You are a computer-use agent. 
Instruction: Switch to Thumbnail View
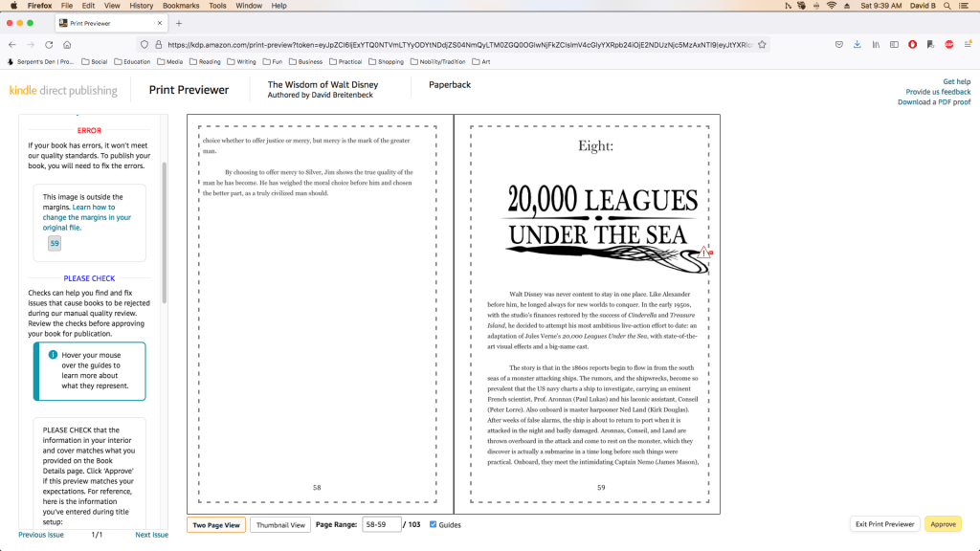[280, 525]
